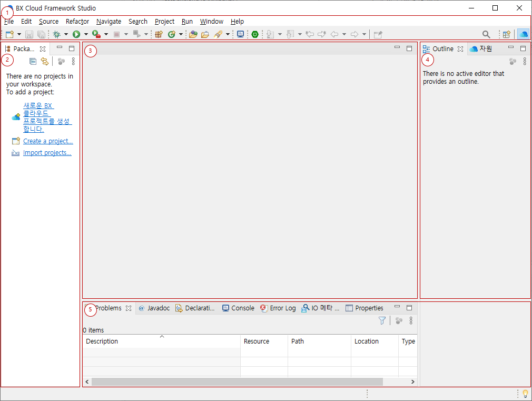The width and height of the screenshot is (532, 401).
Task: Click the Open Type icon in toolbar
Action: coord(193,34)
